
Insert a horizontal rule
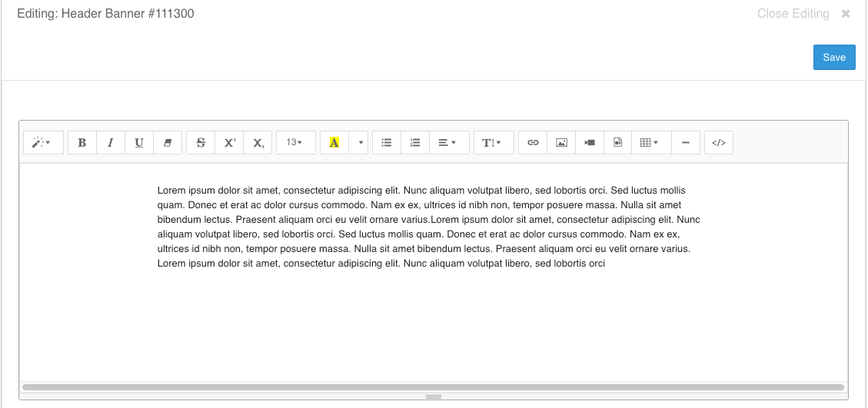(686, 143)
